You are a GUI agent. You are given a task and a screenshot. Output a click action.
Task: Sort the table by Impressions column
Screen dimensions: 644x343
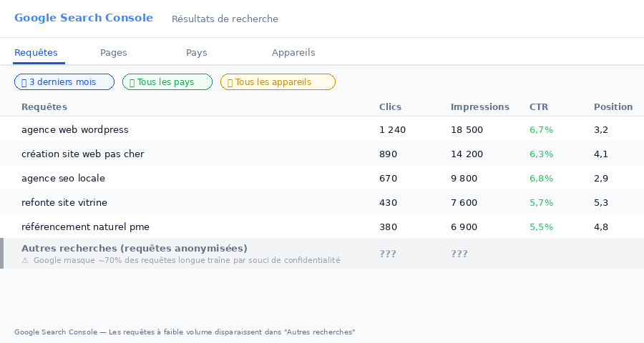coord(479,107)
